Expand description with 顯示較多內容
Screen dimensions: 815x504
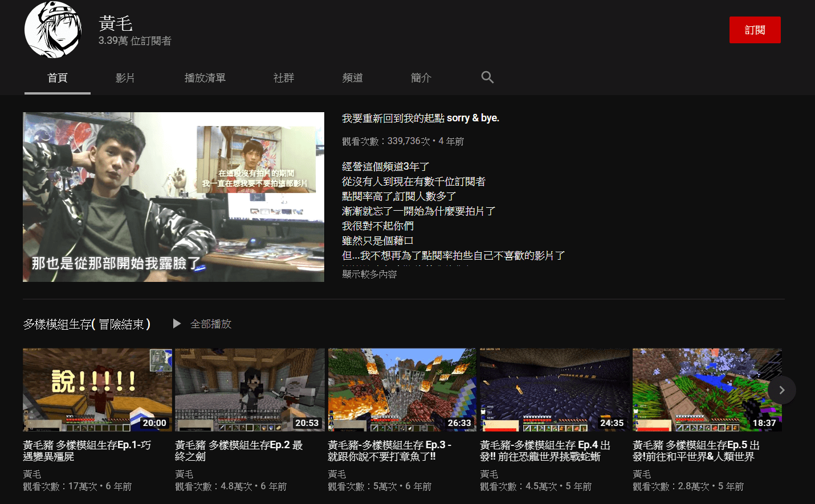click(369, 274)
